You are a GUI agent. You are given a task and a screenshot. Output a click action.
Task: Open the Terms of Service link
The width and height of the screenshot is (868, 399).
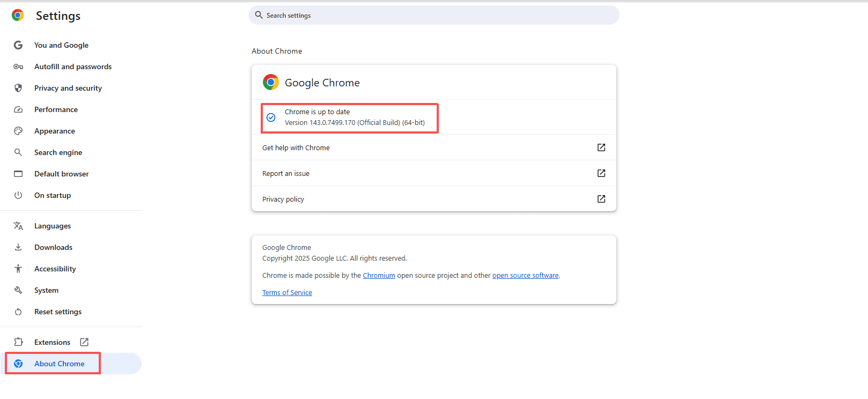tap(287, 293)
